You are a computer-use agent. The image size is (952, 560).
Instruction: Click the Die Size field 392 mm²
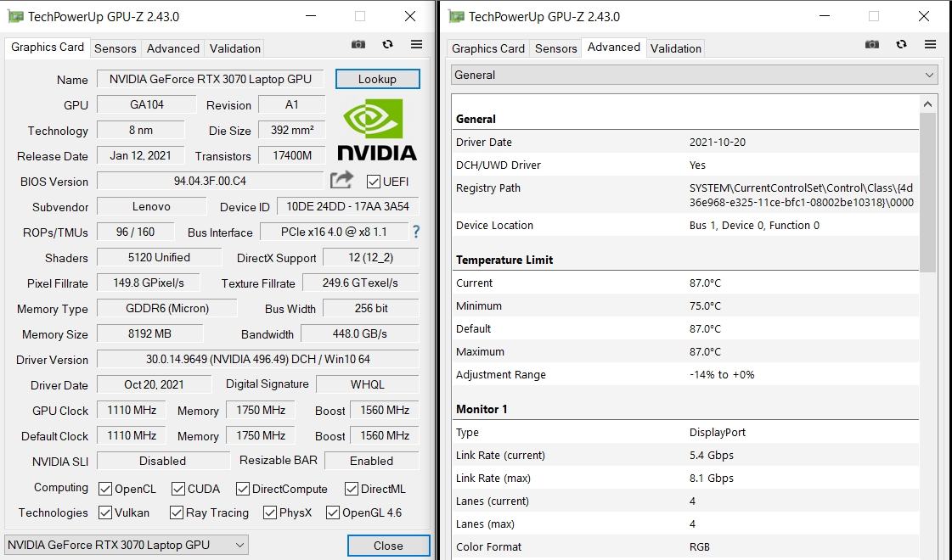point(291,130)
